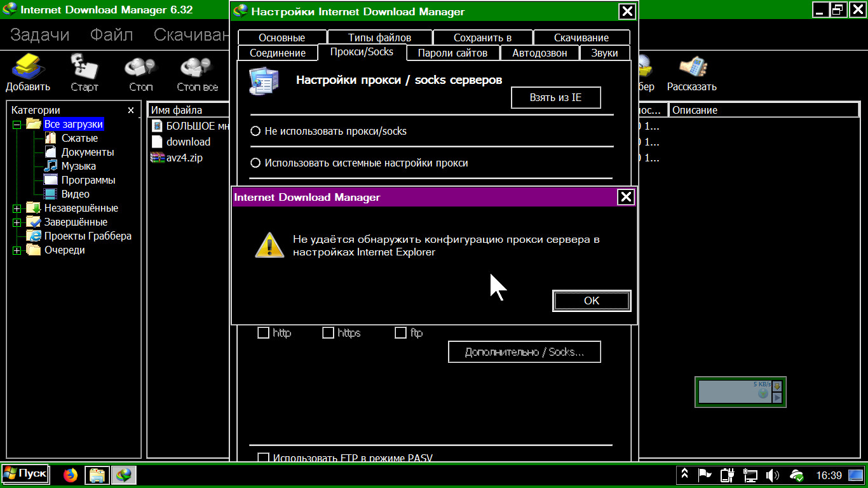Show hidden tray icons arrow
Viewport: 868px width, 488px height.
pyautogui.click(x=685, y=474)
